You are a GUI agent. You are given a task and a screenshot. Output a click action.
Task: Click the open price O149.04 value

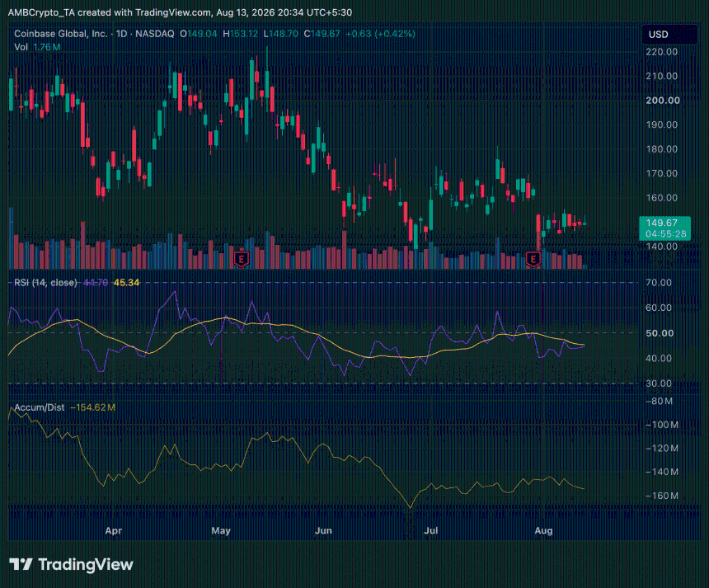click(198, 34)
